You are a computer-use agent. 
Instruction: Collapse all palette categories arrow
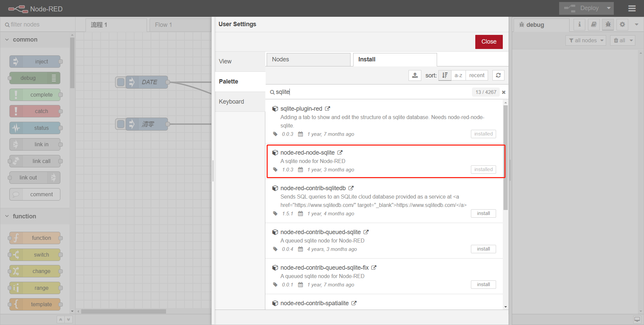pyautogui.click(x=60, y=320)
